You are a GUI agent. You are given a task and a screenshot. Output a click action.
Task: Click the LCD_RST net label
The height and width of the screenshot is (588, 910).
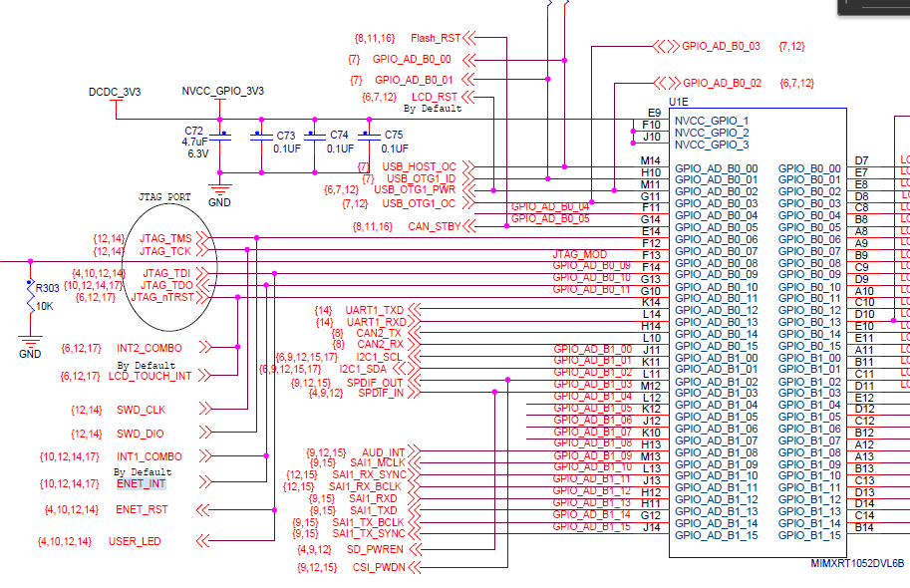435,97
